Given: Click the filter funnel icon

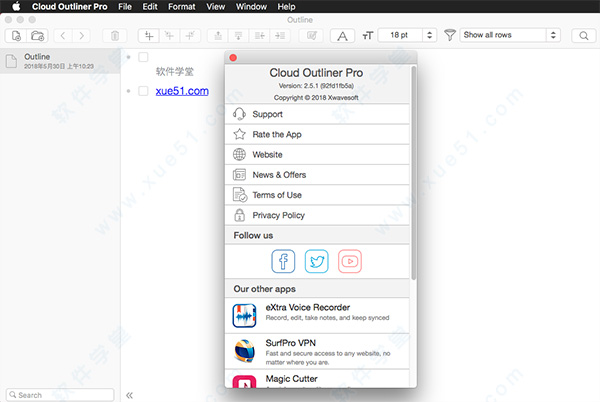Looking at the screenshot, I should click(x=450, y=35).
